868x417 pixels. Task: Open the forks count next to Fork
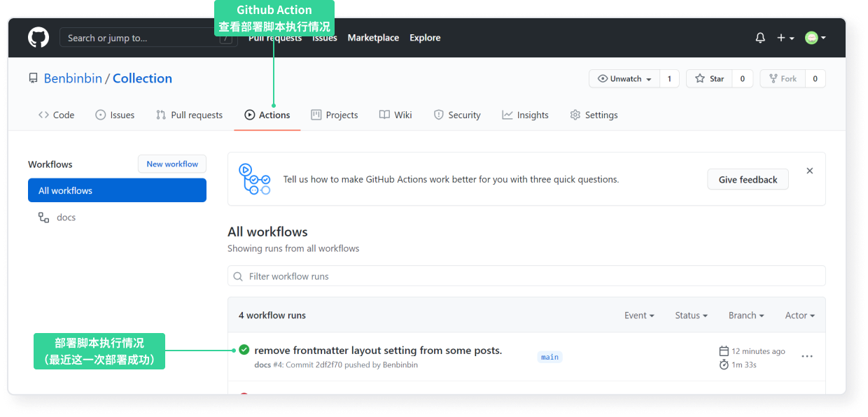point(815,78)
